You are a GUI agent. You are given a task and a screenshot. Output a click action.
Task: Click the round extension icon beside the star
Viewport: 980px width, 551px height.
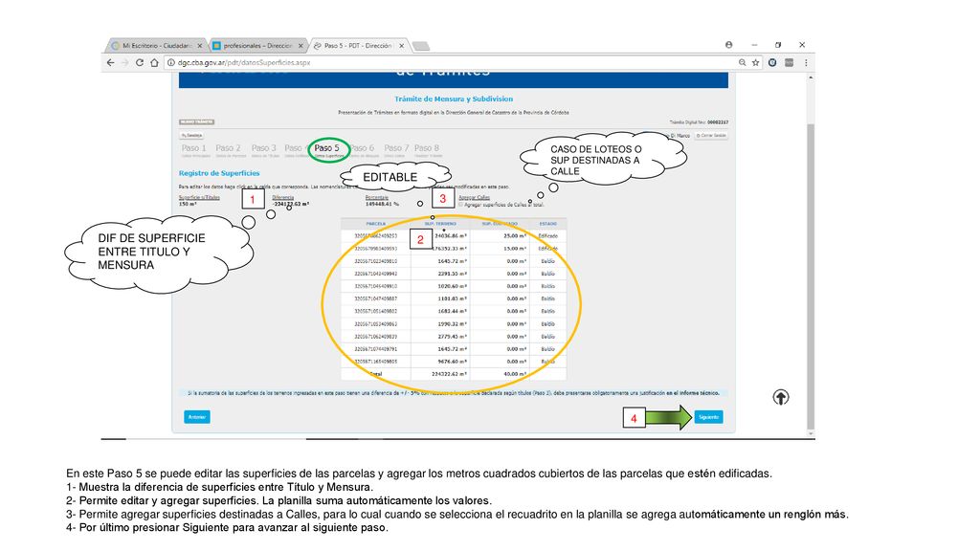tap(772, 62)
